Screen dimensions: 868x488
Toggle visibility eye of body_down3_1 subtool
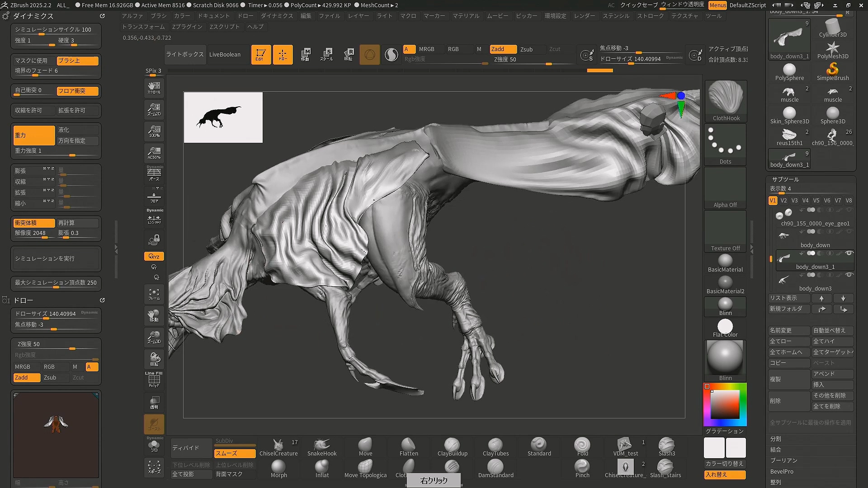click(849, 253)
